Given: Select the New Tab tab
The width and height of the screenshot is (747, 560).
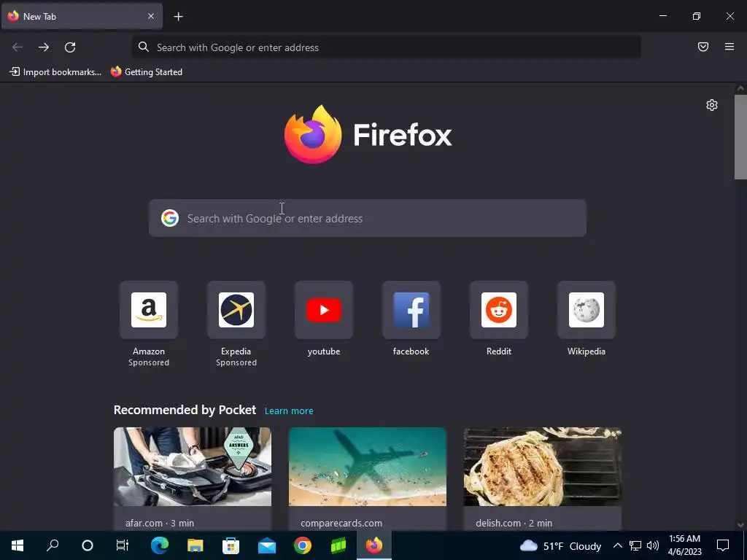Looking at the screenshot, I should [x=82, y=16].
